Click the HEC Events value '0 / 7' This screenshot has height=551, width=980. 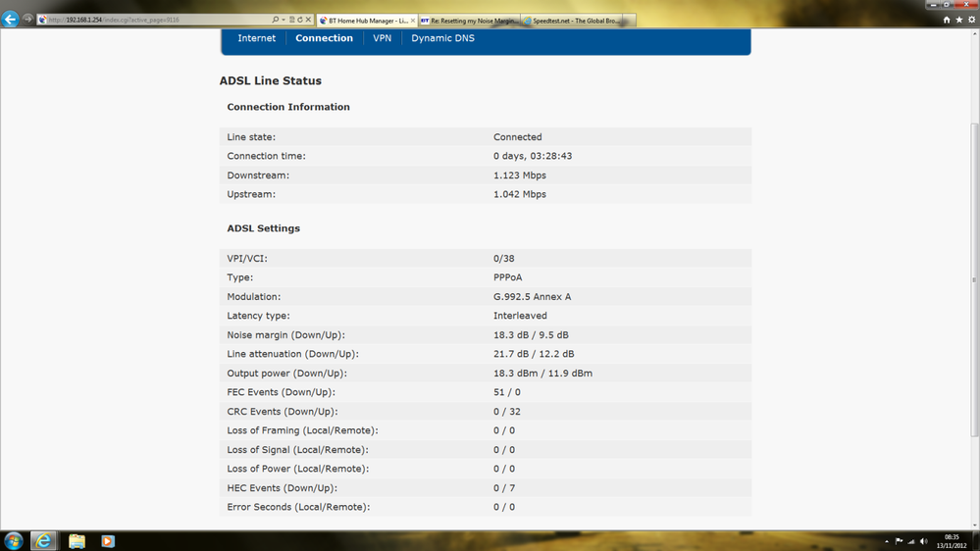coord(504,488)
